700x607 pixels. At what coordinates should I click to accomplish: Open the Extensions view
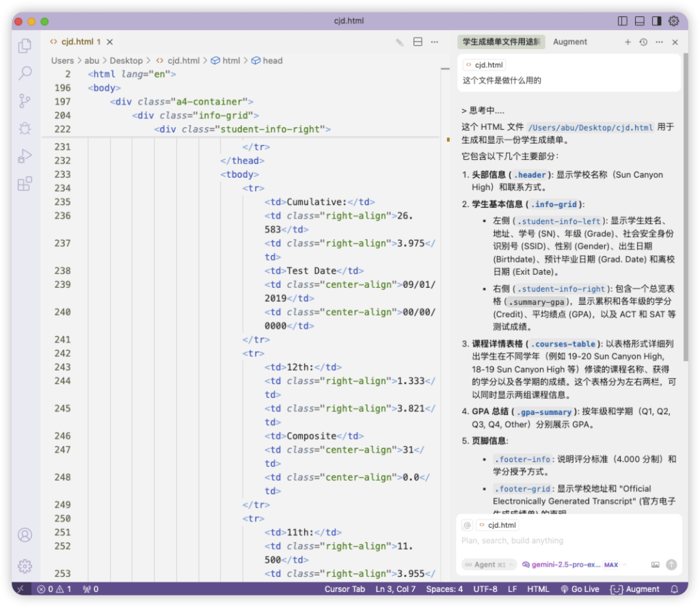[x=25, y=184]
